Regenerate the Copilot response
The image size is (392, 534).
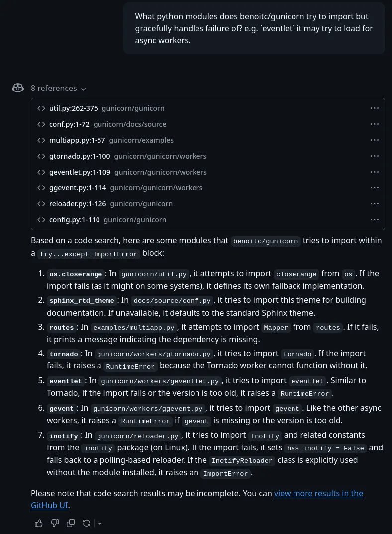click(87, 523)
